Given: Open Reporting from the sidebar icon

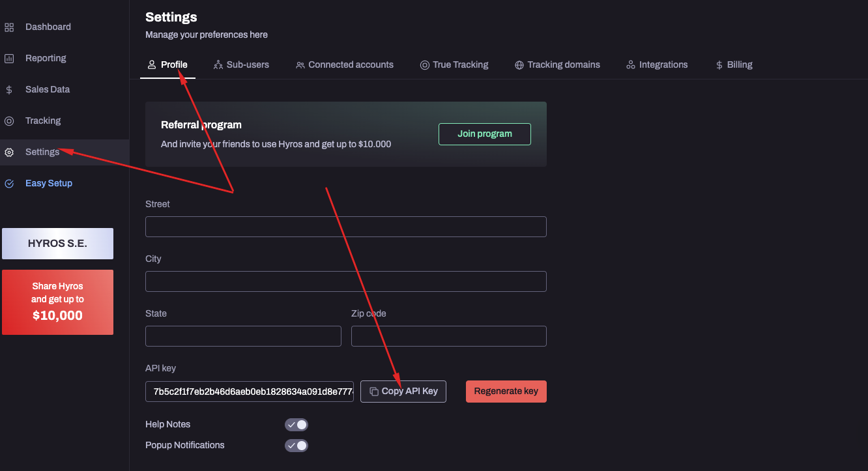Looking at the screenshot, I should click(9, 58).
